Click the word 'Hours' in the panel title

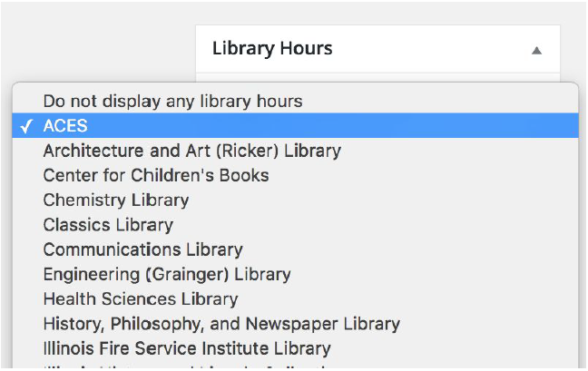click(304, 49)
